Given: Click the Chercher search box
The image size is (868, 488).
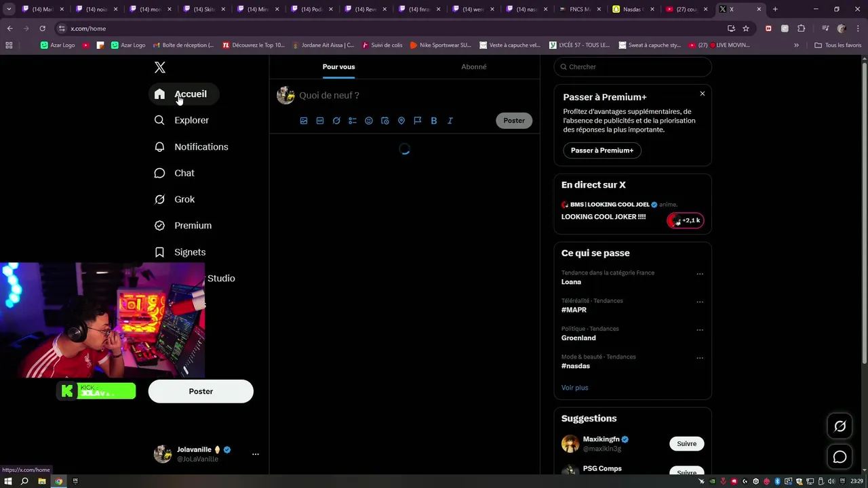Looking at the screenshot, I should point(633,67).
